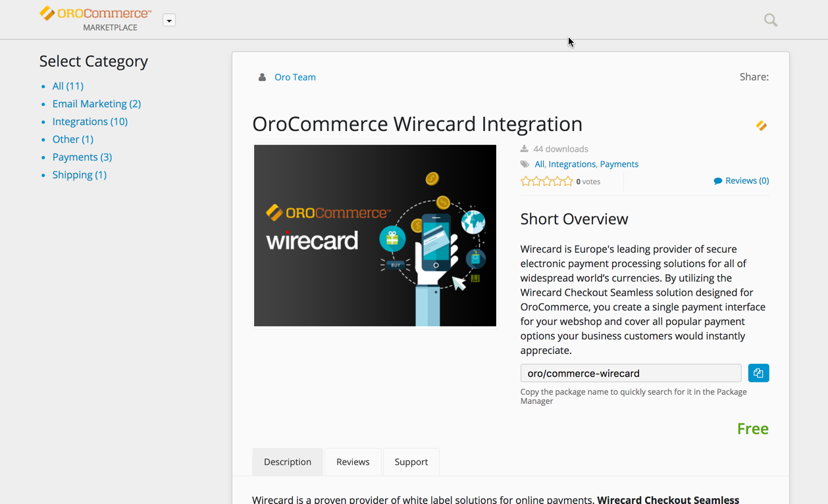Open the search magnifier icon
The width and height of the screenshot is (828, 504).
[x=771, y=20]
